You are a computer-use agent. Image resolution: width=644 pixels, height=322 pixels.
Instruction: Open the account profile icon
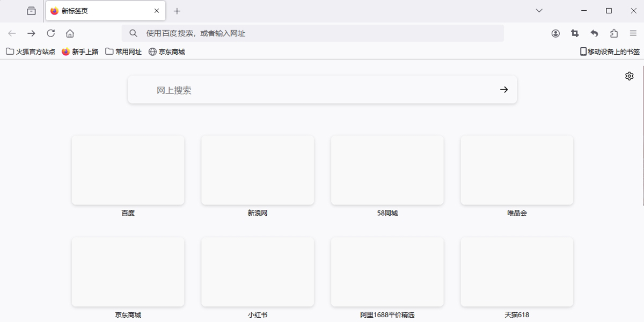pyautogui.click(x=555, y=33)
